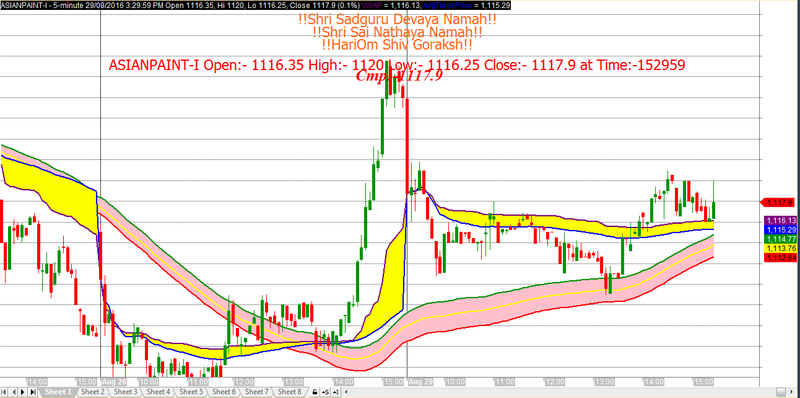Click the symbol link icon beside padlock
This screenshot has height=398, width=800.
(x=325, y=392)
